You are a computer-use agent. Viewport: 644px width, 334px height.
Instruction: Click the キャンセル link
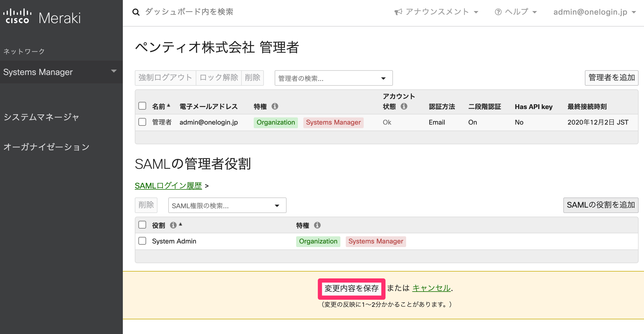pyautogui.click(x=431, y=288)
